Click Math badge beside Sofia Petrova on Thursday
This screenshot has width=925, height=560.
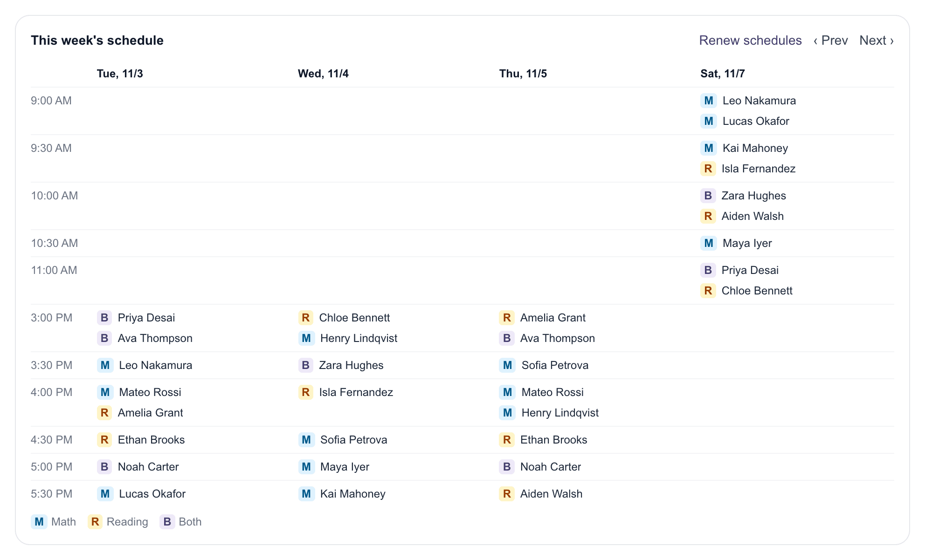coord(507,365)
